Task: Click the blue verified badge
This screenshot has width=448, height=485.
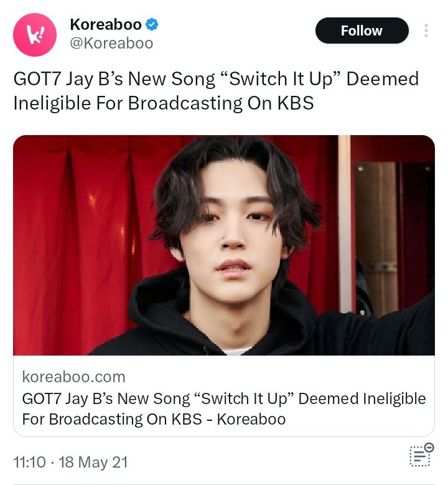Action: pyautogui.click(x=152, y=24)
